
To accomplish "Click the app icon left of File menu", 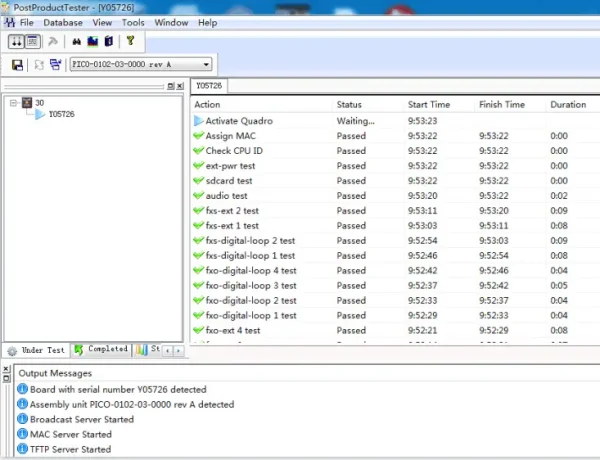I will coord(10,23).
